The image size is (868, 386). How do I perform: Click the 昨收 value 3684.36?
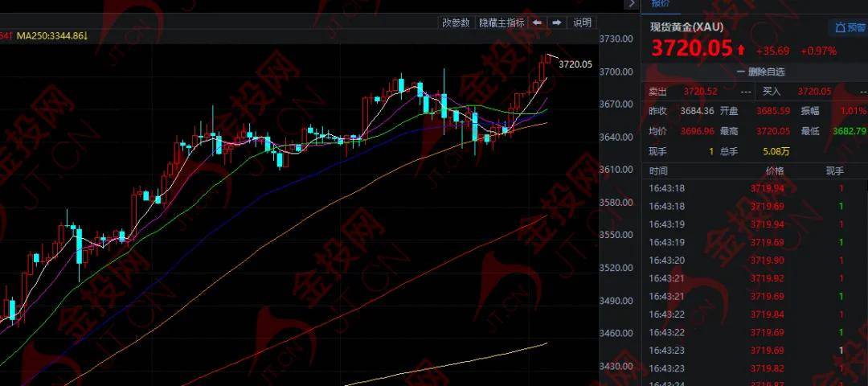[x=698, y=111]
